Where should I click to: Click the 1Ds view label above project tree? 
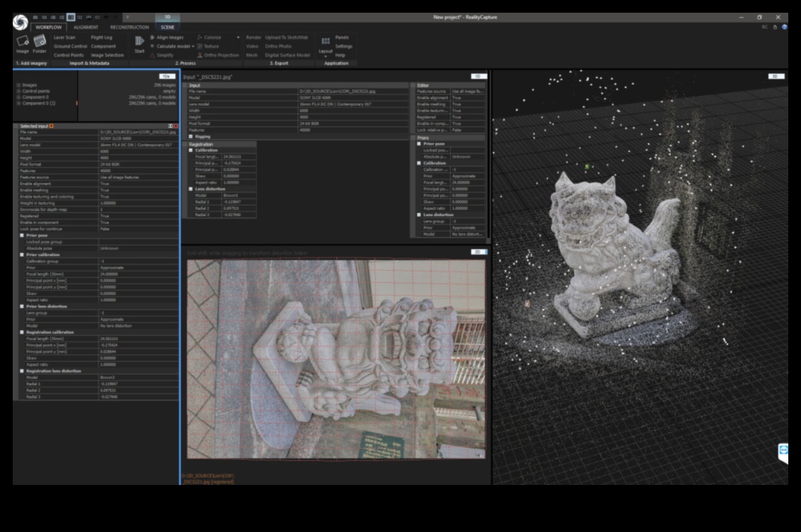click(x=167, y=76)
